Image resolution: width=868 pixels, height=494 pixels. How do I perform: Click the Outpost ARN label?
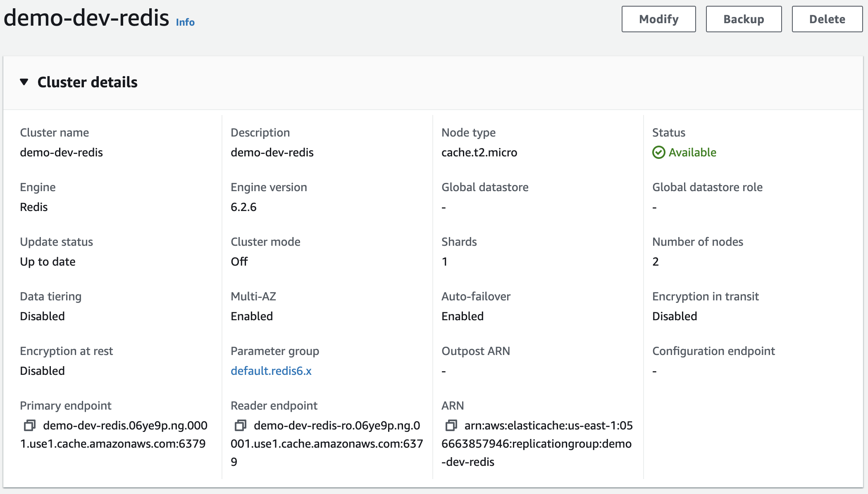click(x=476, y=351)
